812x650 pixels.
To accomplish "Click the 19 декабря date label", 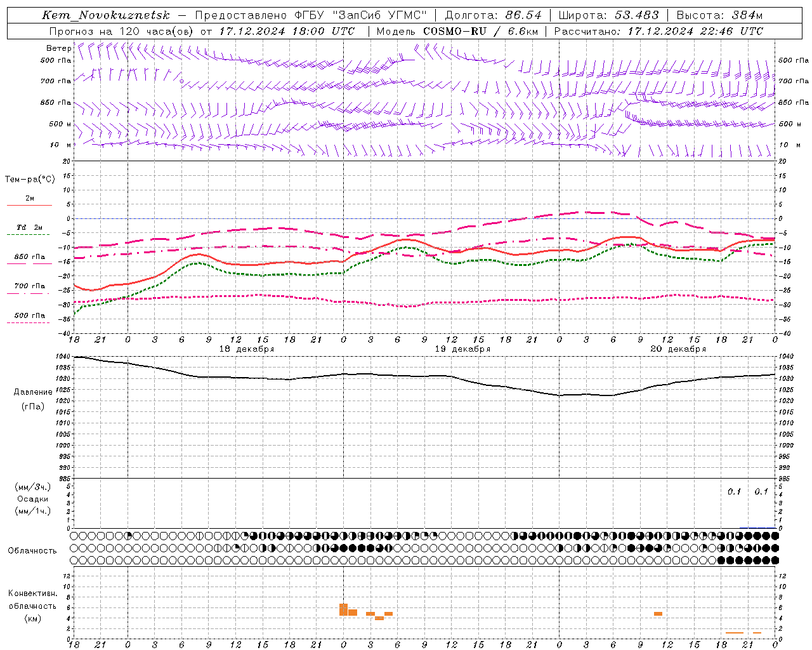I will click(x=462, y=349).
